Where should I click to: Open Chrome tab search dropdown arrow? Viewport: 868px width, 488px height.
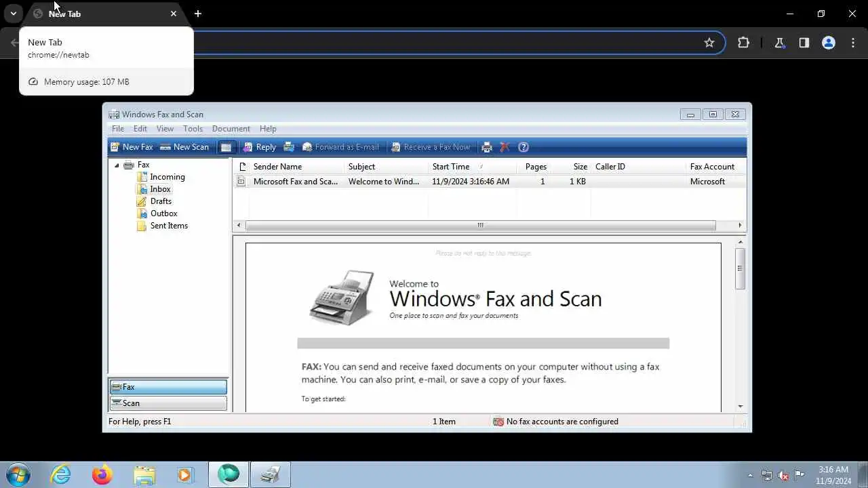pyautogui.click(x=13, y=14)
